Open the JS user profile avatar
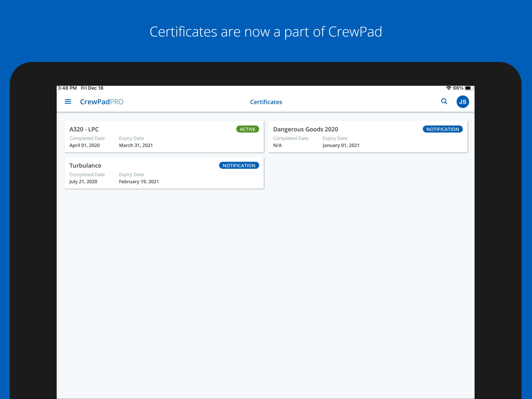This screenshot has width=532, height=399. tap(462, 102)
